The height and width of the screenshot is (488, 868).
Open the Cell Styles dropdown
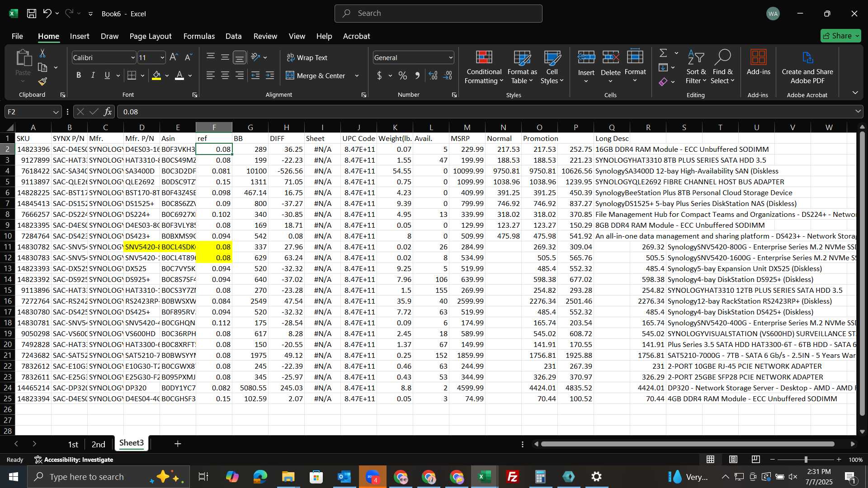552,67
